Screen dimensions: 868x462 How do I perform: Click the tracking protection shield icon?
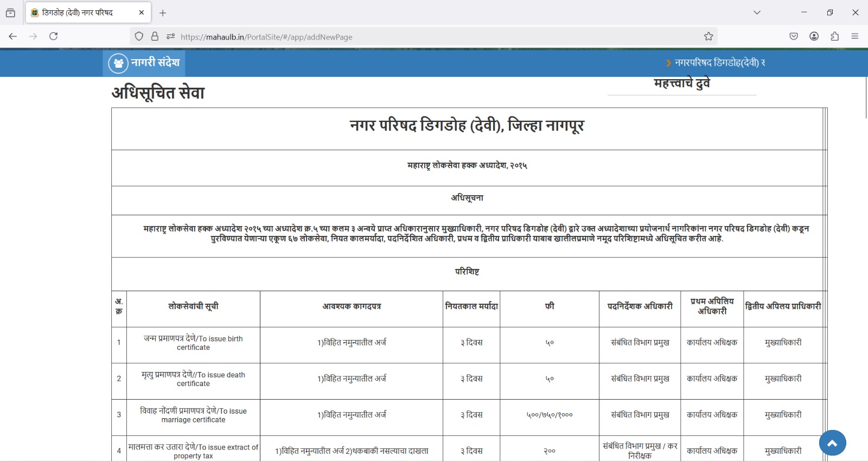coord(139,36)
